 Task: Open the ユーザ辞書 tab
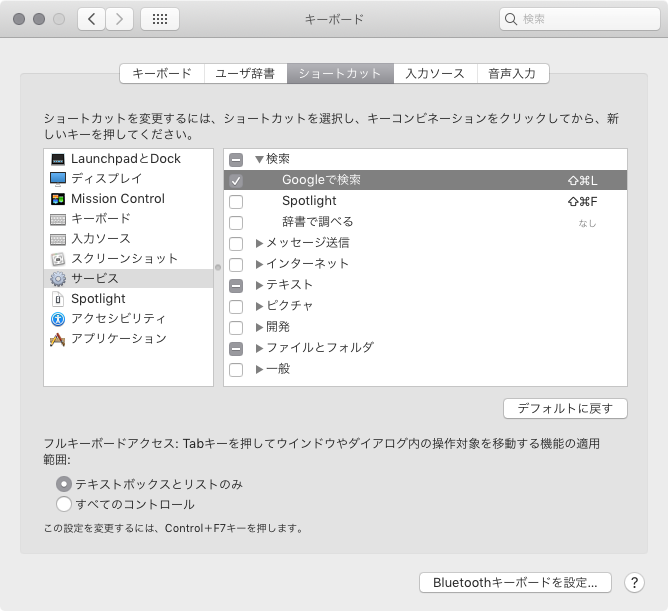point(244,74)
